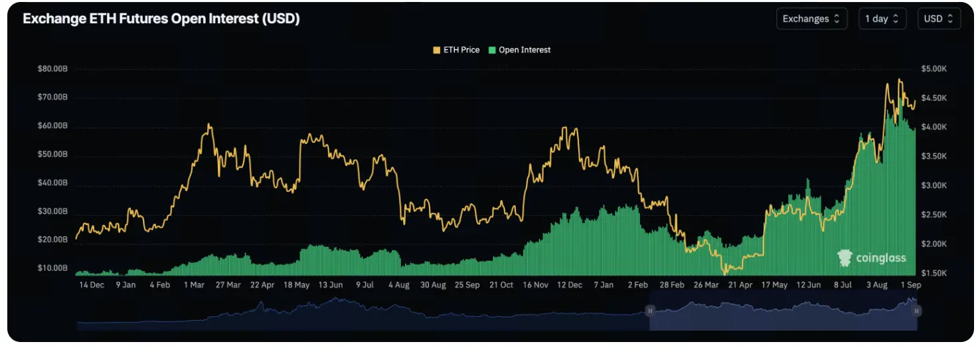
Task: Click the $4.00K right axis label
Action: [x=934, y=128]
